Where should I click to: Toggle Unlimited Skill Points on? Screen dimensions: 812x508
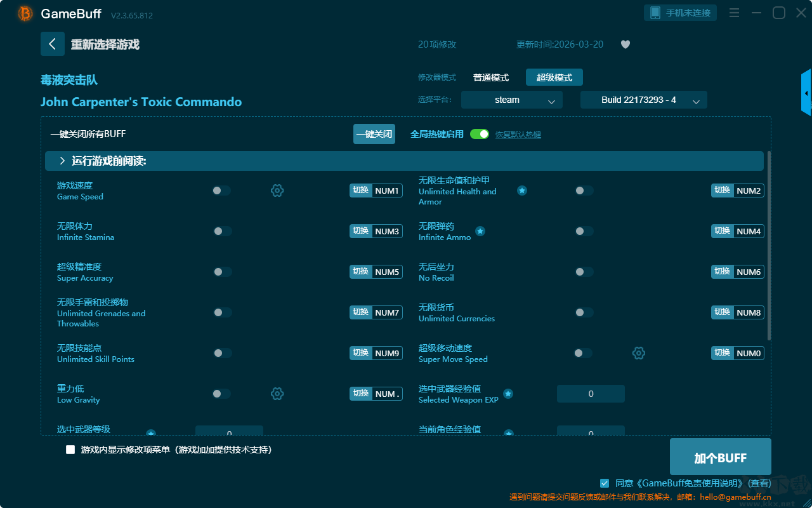point(221,353)
